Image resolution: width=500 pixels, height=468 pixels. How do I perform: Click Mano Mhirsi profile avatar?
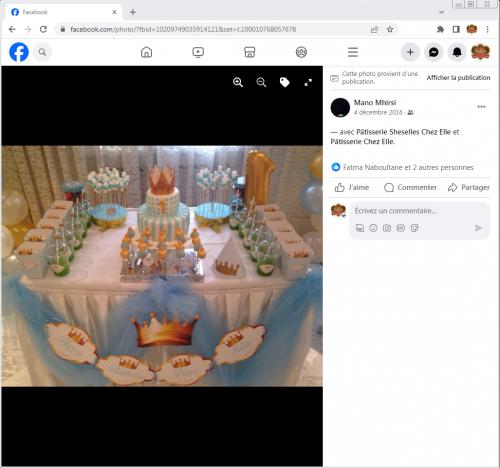point(340,107)
